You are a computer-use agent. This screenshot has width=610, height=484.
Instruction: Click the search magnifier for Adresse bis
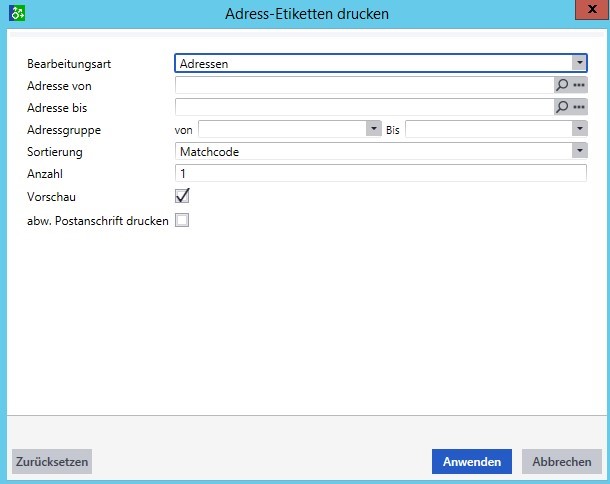[561, 107]
